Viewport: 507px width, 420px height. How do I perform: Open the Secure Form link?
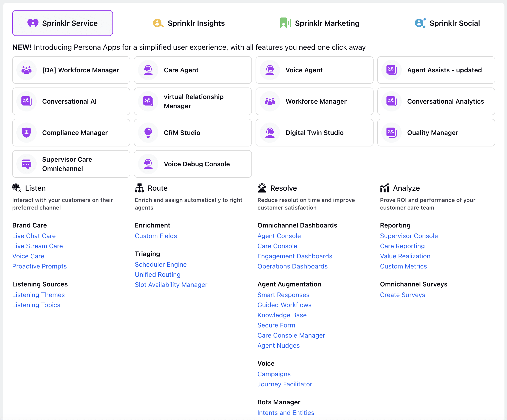pyautogui.click(x=277, y=325)
